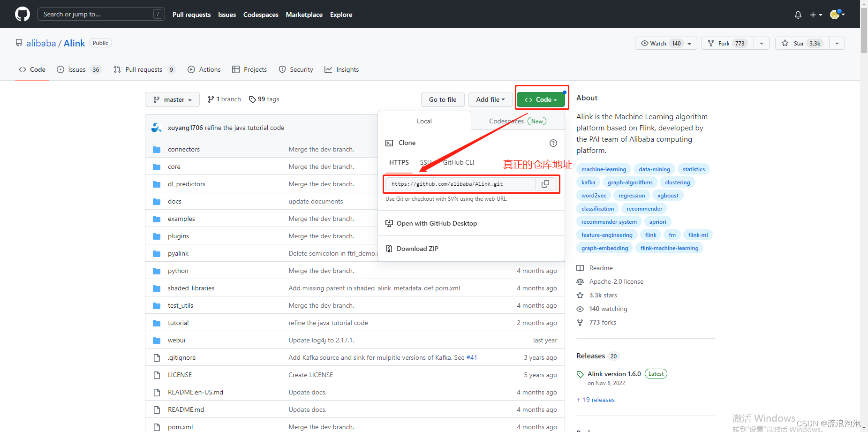Open the Add file dropdown
This screenshot has height=432, width=868.
491,99
